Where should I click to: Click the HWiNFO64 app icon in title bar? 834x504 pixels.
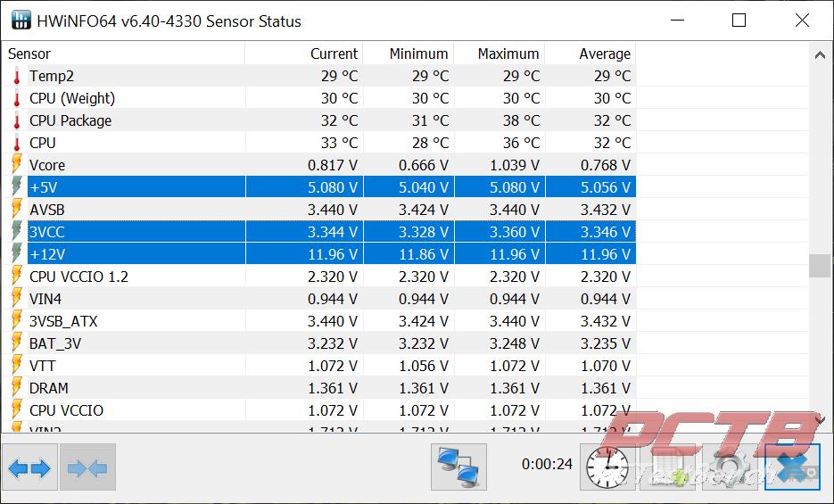tap(21, 21)
